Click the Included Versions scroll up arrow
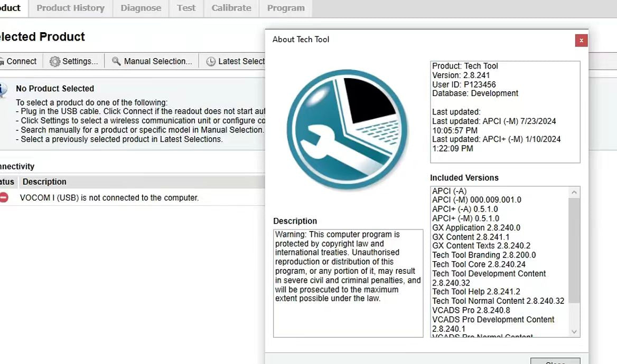The image size is (617, 364). 574,192
